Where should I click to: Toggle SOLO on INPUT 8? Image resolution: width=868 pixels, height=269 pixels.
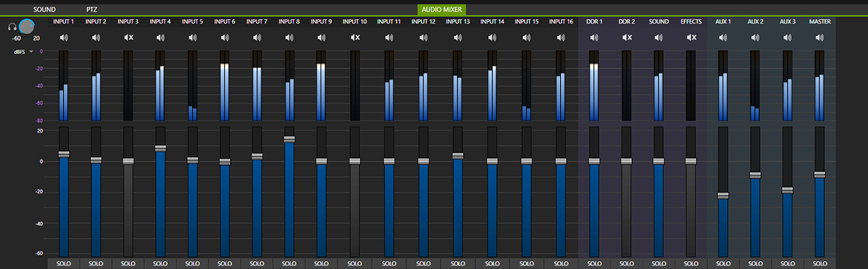point(289,264)
